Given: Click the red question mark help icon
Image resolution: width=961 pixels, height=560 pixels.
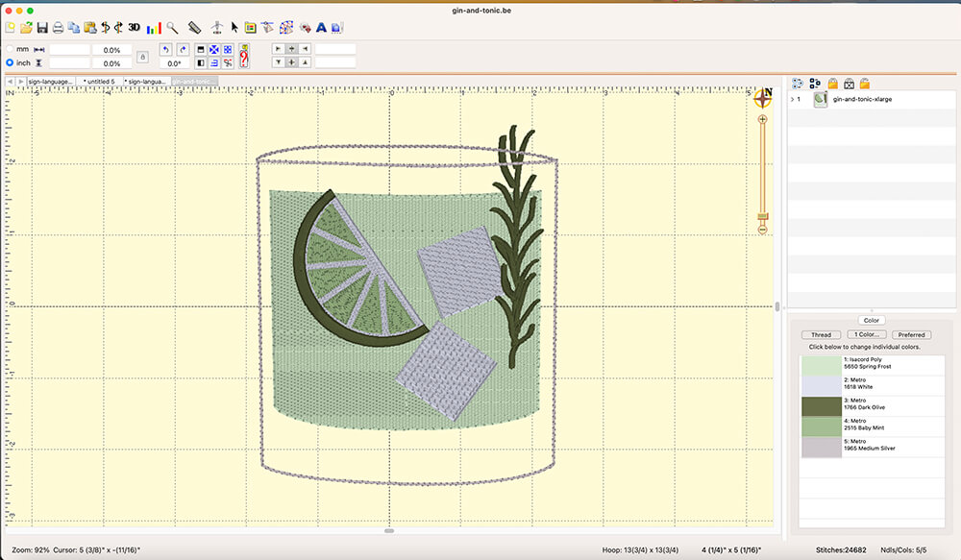Looking at the screenshot, I should click(244, 56).
